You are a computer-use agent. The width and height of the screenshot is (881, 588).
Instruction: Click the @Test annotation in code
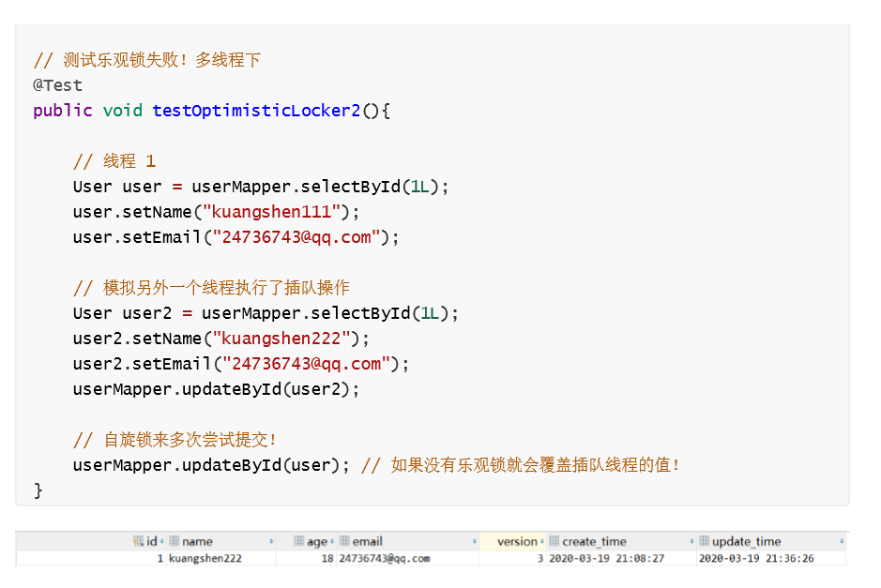tap(57, 85)
